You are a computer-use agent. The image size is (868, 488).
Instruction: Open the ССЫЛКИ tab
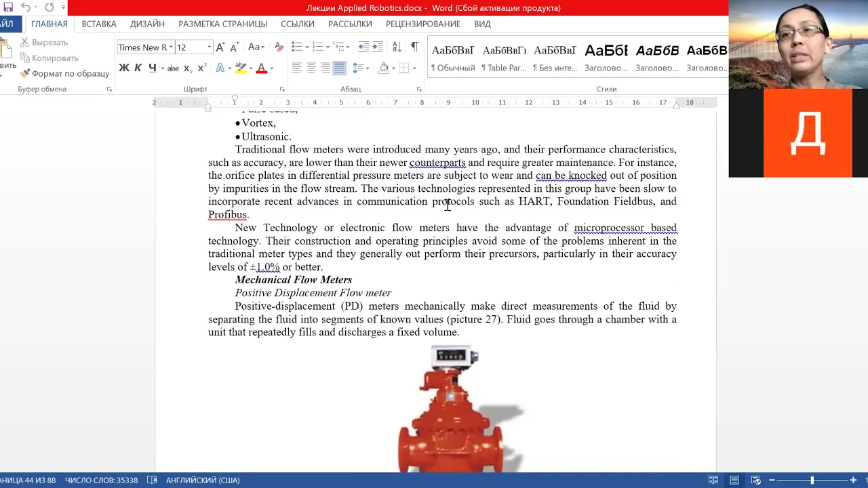(298, 24)
